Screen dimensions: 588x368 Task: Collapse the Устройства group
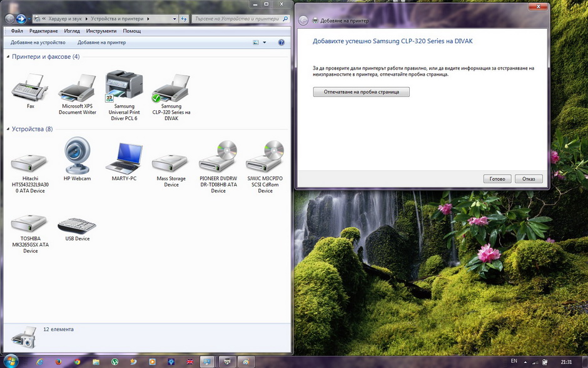pyautogui.click(x=8, y=129)
